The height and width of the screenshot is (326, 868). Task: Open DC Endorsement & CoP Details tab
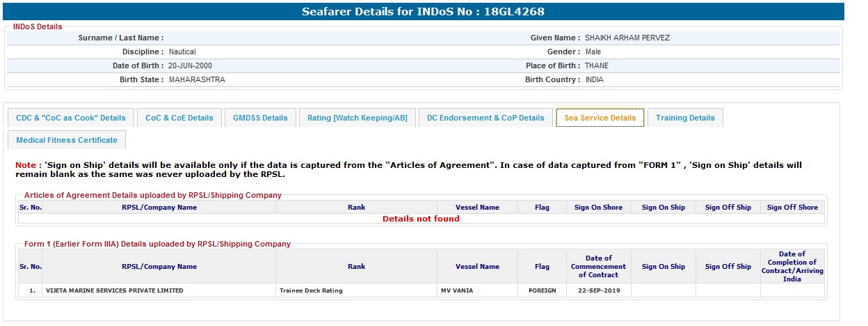(x=485, y=118)
